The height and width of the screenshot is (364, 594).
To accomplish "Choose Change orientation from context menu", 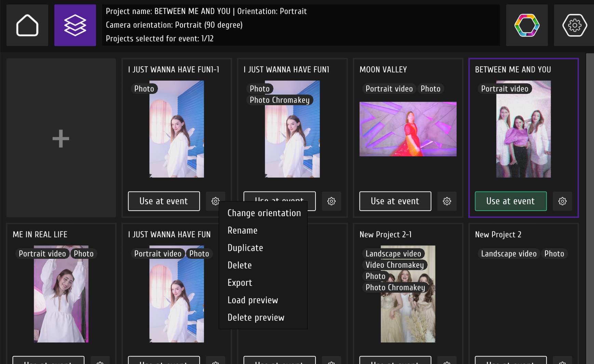I will pos(264,213).
